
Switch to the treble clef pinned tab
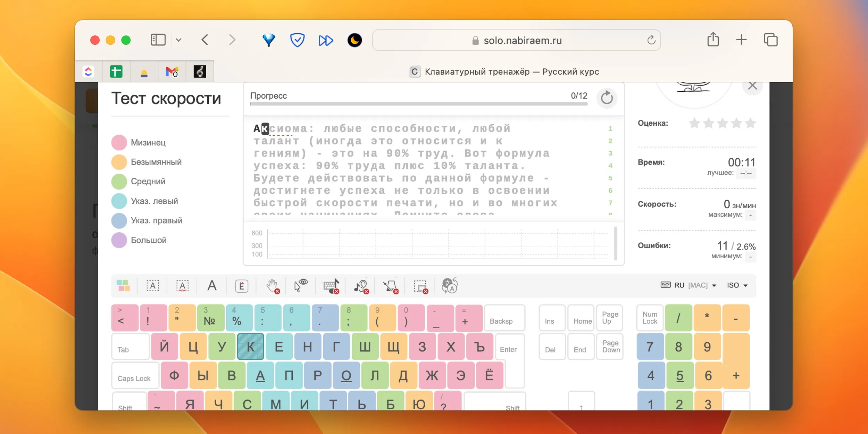pos(200,72)
